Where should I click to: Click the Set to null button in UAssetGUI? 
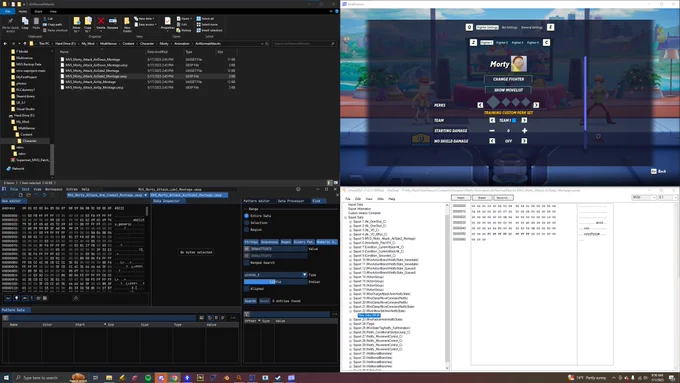503,197
